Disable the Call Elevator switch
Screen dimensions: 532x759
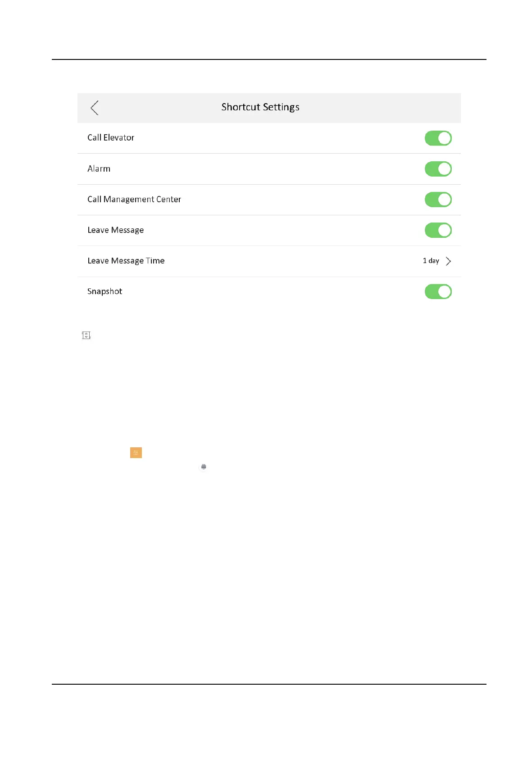[x=438, y=138]
